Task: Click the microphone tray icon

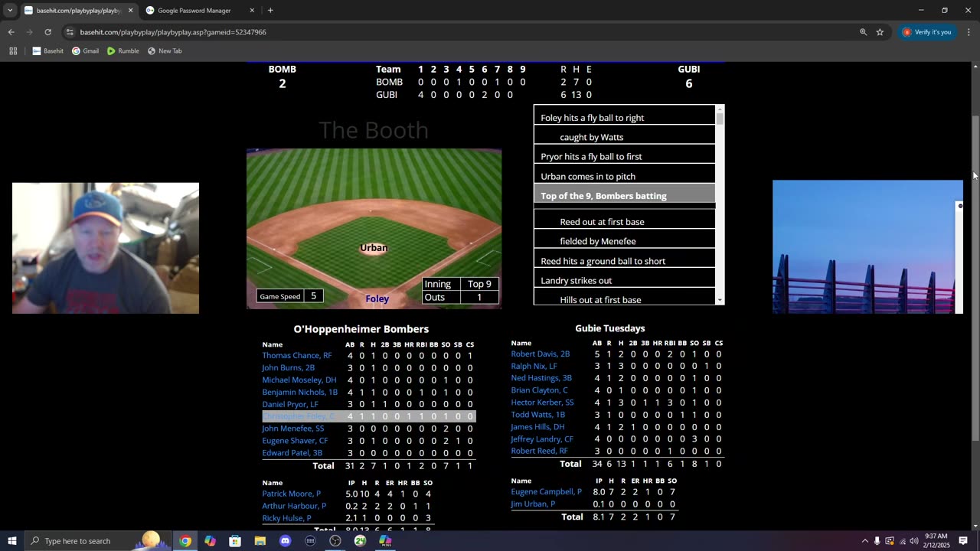Action: point(877,541)
